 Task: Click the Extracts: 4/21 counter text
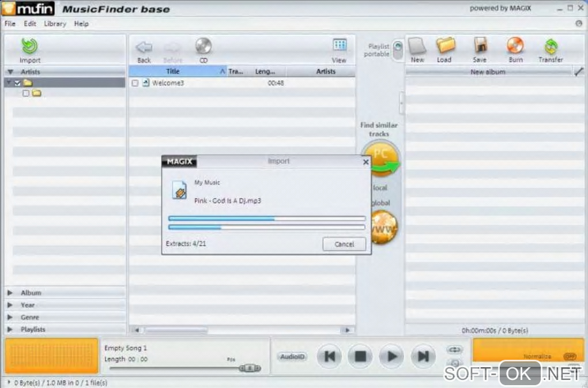(186, 244)
